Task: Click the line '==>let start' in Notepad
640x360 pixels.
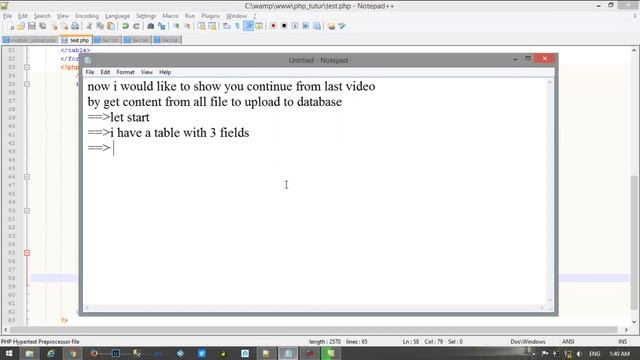Action: pyautogui.click(x=118, y=118)
